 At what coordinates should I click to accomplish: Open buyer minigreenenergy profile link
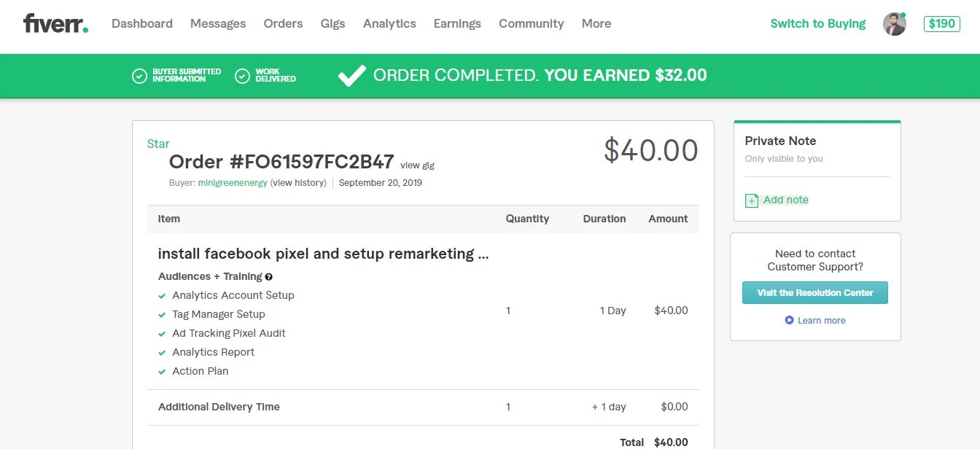[x=233, y=183]
